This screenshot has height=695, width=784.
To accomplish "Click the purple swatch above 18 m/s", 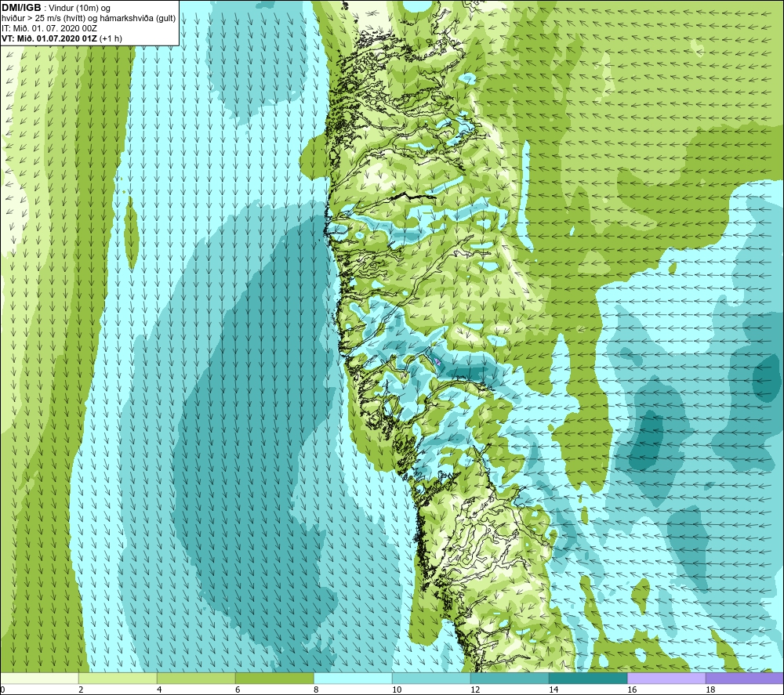I will click(745, 678).
